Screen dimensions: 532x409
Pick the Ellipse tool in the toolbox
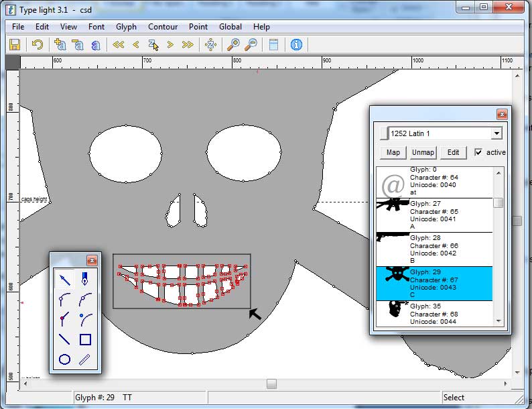[x=65, y=359]
